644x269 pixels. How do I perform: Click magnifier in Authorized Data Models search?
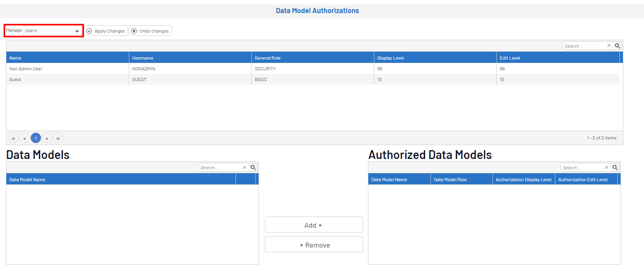[615, 167]
